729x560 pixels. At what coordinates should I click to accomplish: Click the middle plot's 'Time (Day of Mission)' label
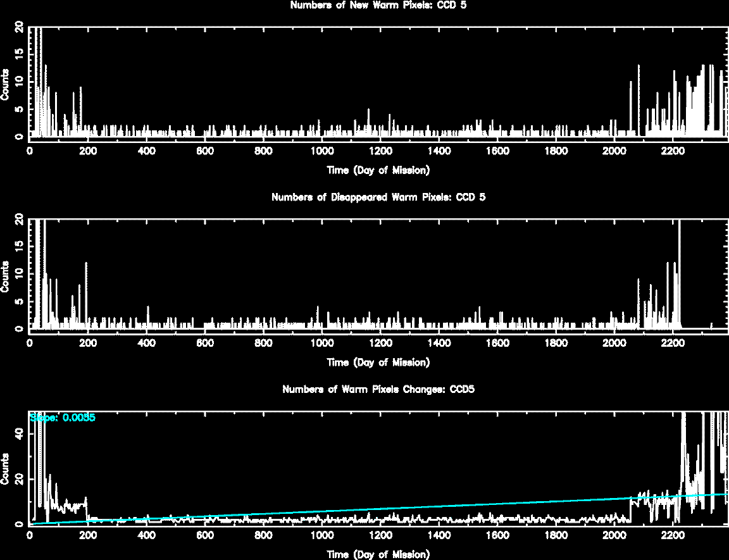pyautogui.click(x=378, y=363)
